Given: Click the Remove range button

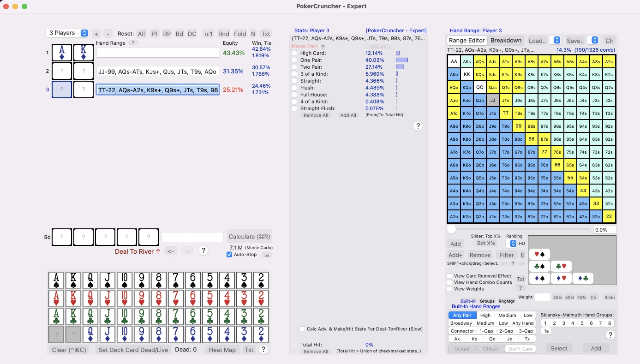Looking at the screenshot, I should click(x=480, y=255).
